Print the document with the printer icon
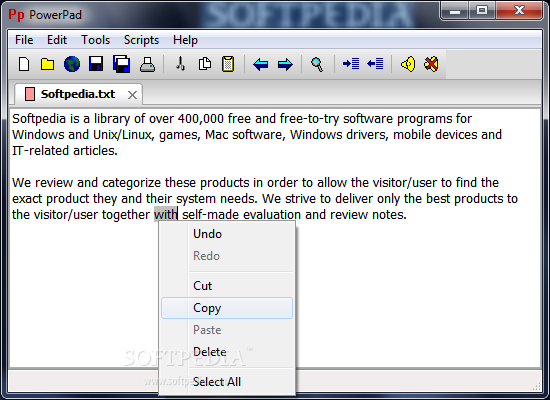This screenshot has height=400, width=550. (x=147, y=64)
